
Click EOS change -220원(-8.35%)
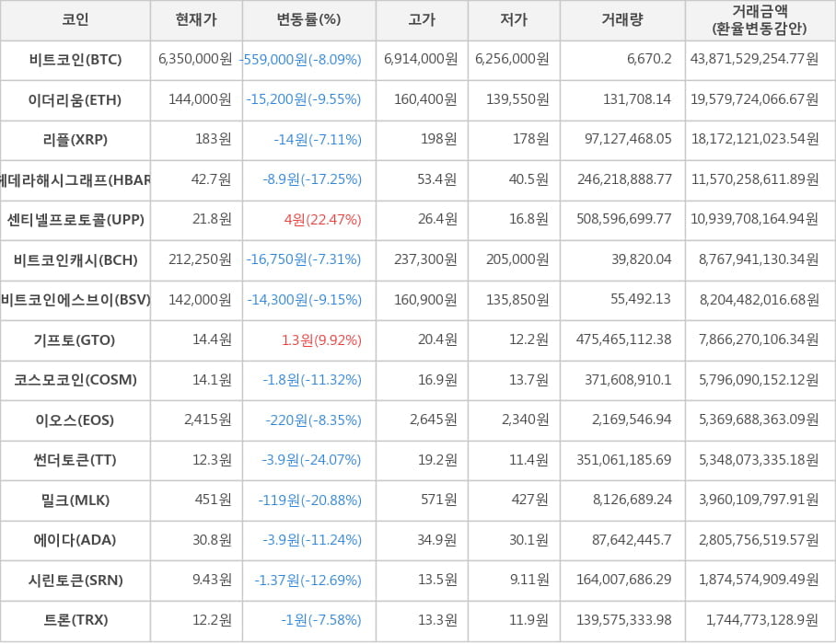tap(313, 420)
